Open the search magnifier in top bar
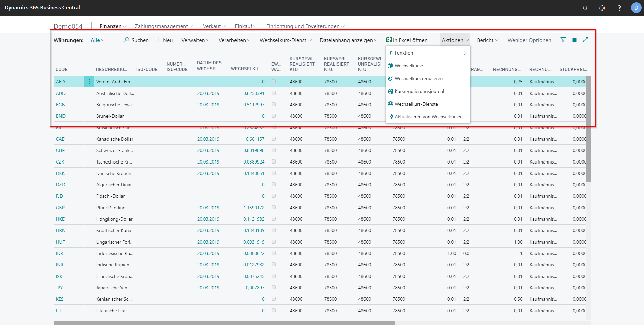This screenshot has height=325, width=644. tap(585, 8)
